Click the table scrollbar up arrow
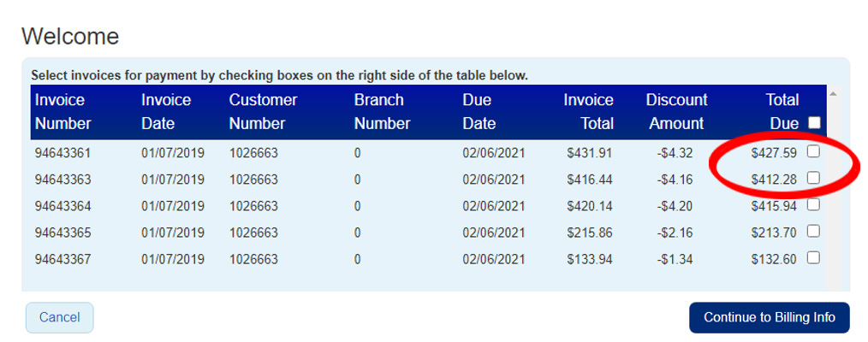 tap(835, 94)
